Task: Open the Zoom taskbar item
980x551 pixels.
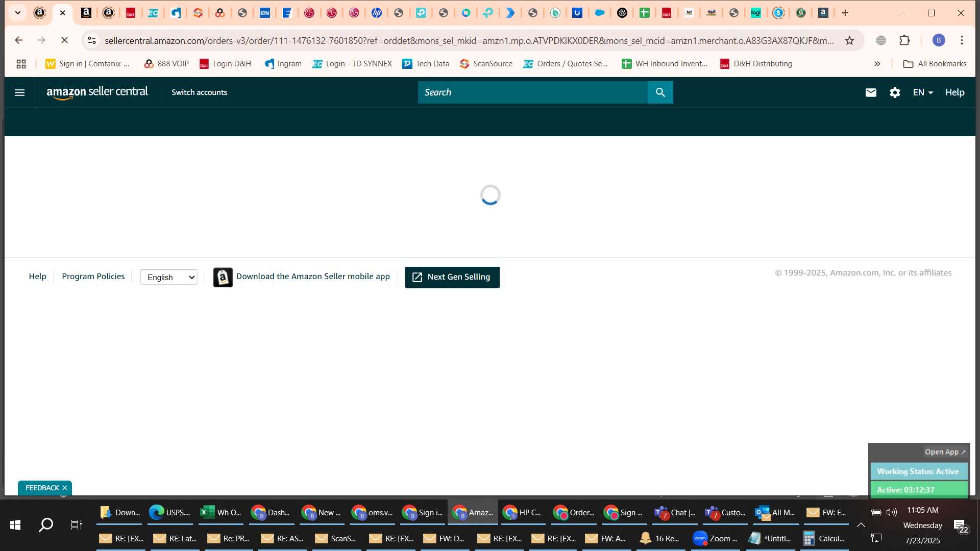Action: (x=716, y=538)
